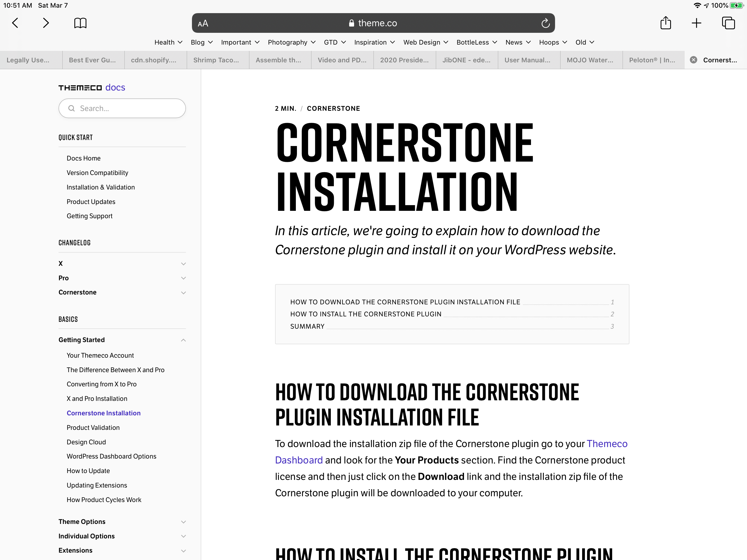The width and height of the screenshot is (747, 560).
Task: Open Updating Extensions page
Action: pyautogui.click(x=97, y=485)
